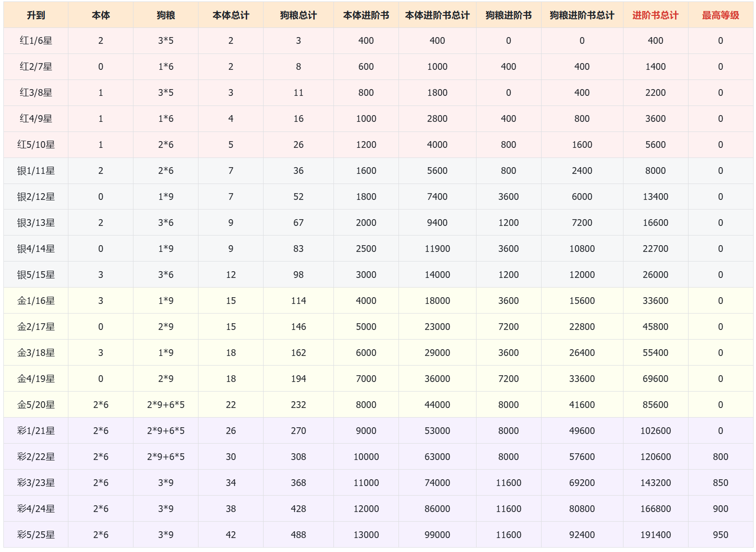Click the 26000 cell in 银5/15星 row
Image resolution: width=756 pixels, height=552 pixels.
click(x=655, y=275)
